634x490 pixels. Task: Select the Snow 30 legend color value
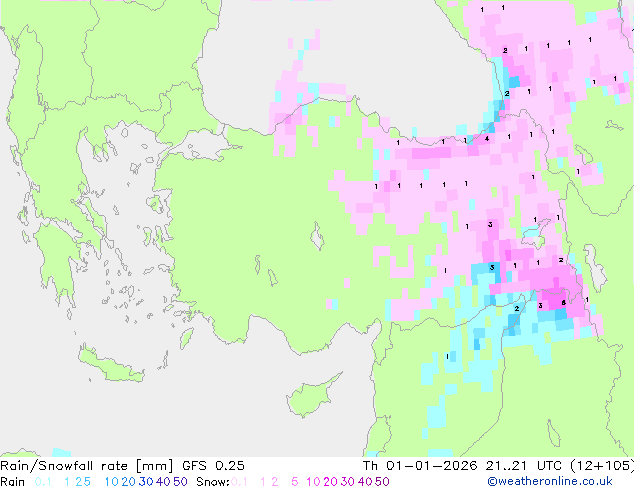348,482
